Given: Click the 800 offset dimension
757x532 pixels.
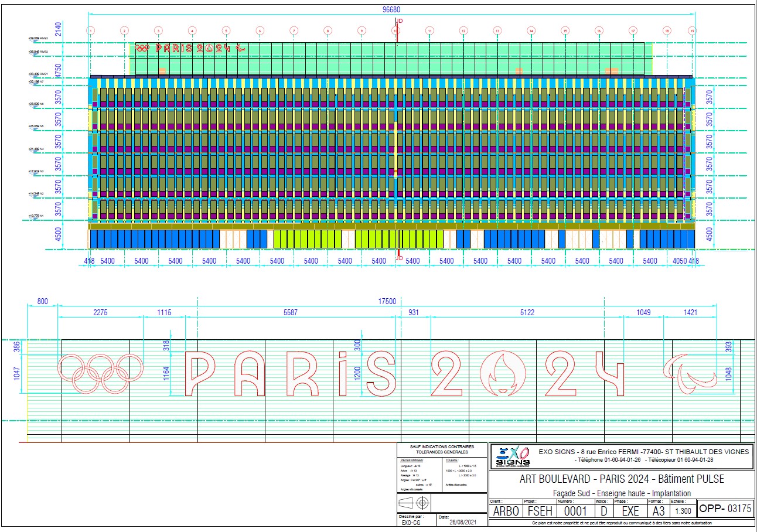Looking at the screenshot, I should 43,301.
